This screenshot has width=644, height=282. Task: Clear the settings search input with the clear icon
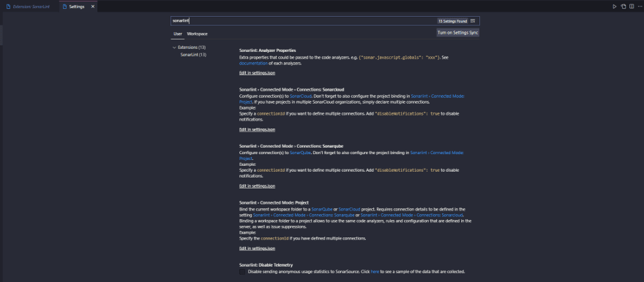click(473, 21)
